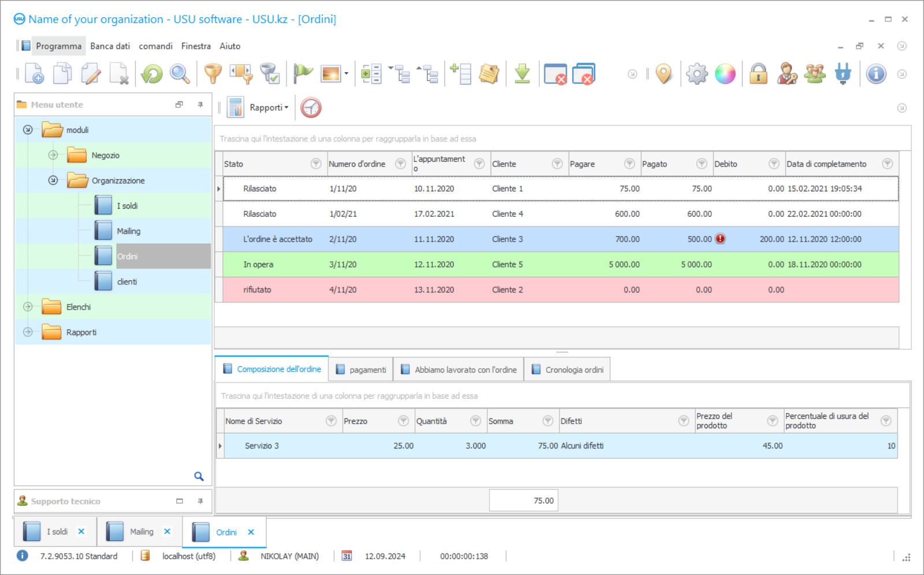Screen dimensions: 924x575
Task: Open the Rapporti dropdown button
Action: (x=269, y=107)
